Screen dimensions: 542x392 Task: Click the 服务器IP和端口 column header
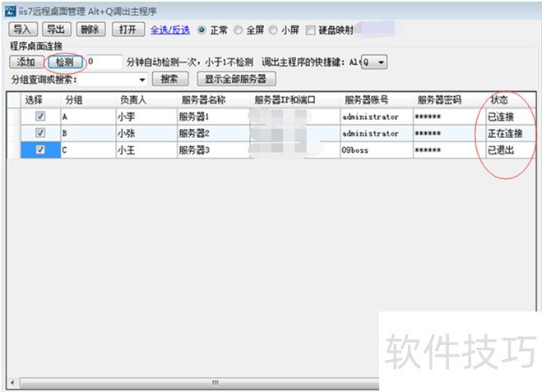pos(295,100)
